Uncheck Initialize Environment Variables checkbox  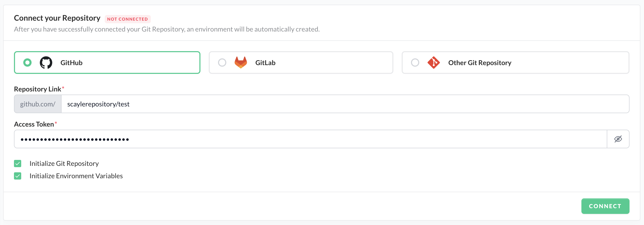pos(18,176)
